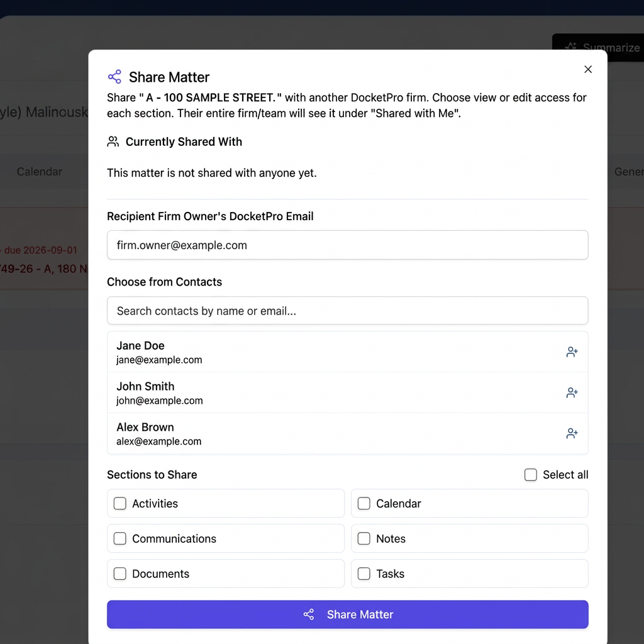Add Alex Brown as recipient
This screenshot has width=644, height=644.
[x=572, y=433]
